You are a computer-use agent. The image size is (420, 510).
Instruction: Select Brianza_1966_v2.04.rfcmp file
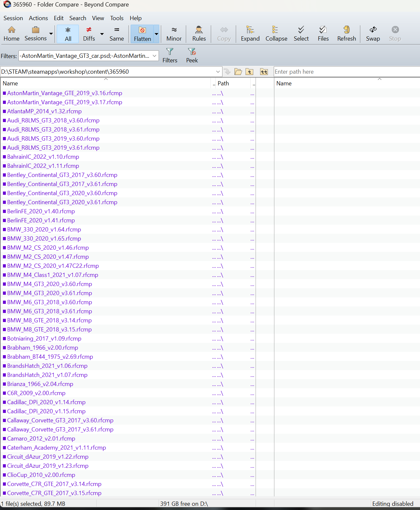pyautogui.click(x=40, y=384)
